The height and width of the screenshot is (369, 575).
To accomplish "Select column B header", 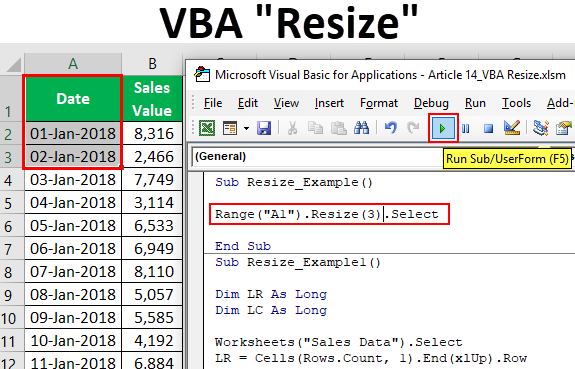I will click(x=152, y=64).
